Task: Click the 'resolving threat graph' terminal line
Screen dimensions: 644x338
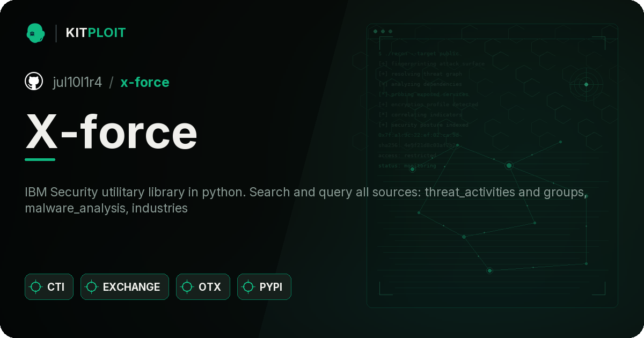Action: (x=420, y=74)
